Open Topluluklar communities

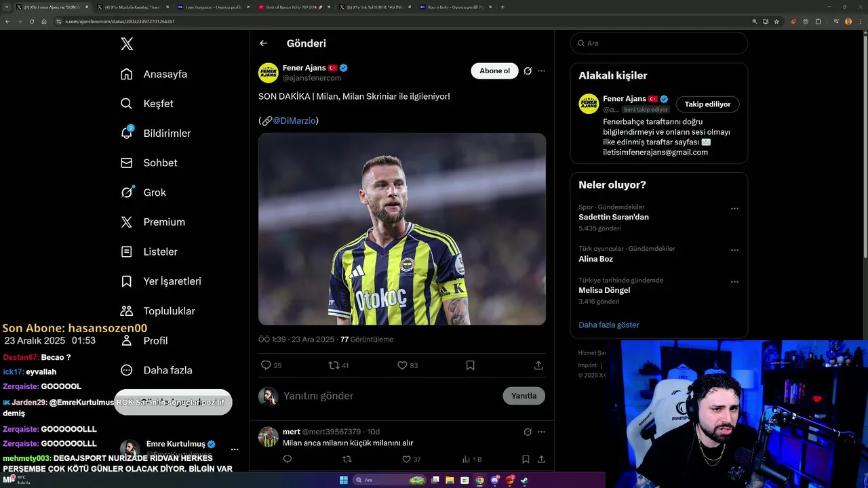click(x=157, y=310)
